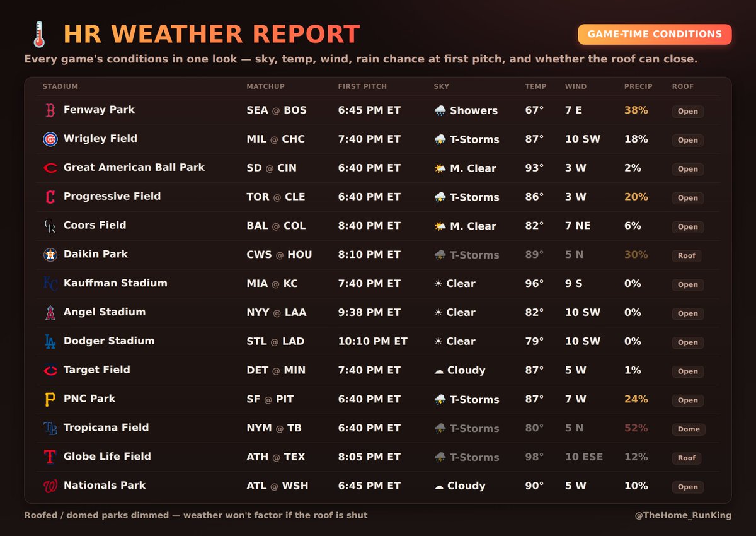Click the Red Sox logo beside Fenway Park

50,110
